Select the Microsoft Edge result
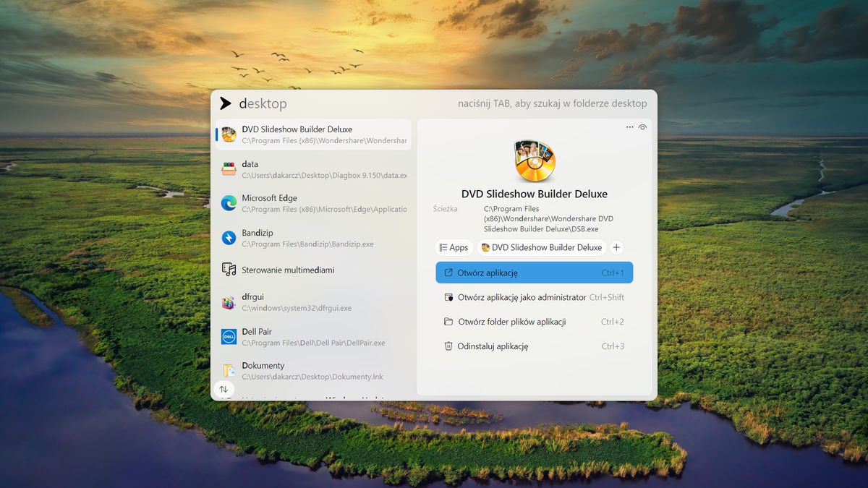This screenshot has height=488, width=868. click(313, 203)
